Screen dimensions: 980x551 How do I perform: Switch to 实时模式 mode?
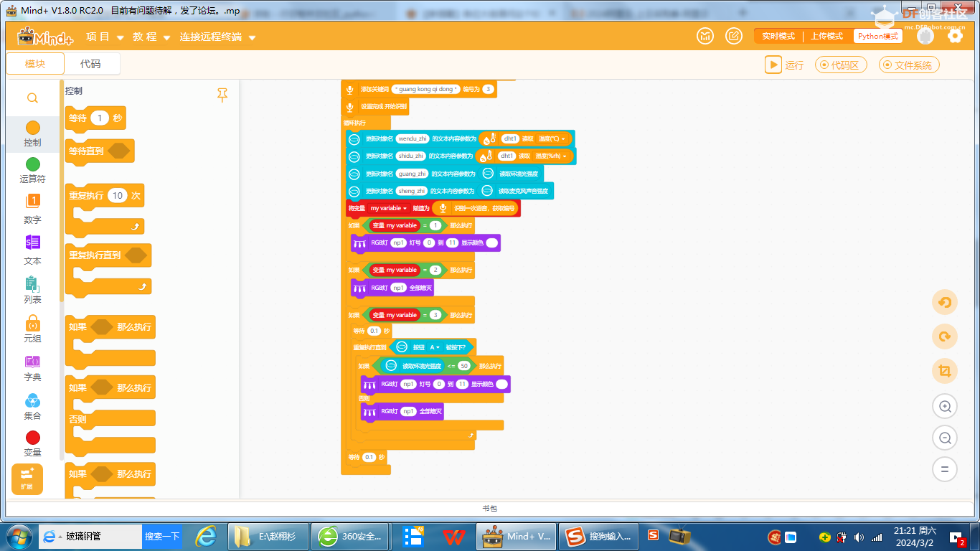[x=778, y=36]
